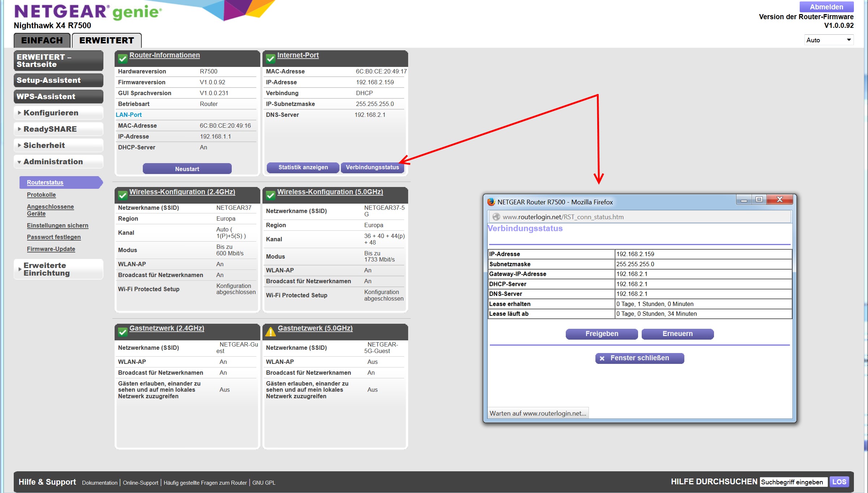The width and height of the screenshot is (868, 493).
Task: Click the LOS search button
Action: coord(839,482)
